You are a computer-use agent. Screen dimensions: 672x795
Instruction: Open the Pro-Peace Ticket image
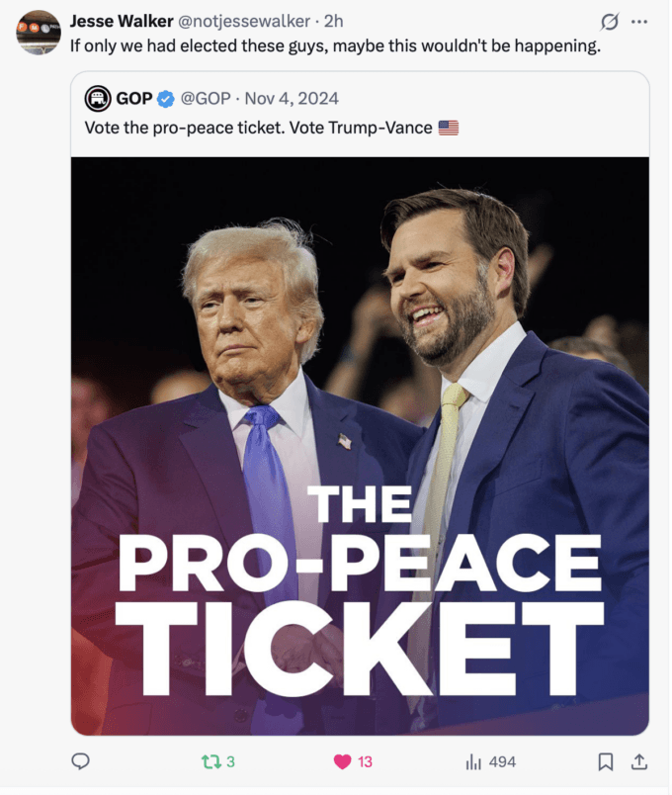click(360, 445)
